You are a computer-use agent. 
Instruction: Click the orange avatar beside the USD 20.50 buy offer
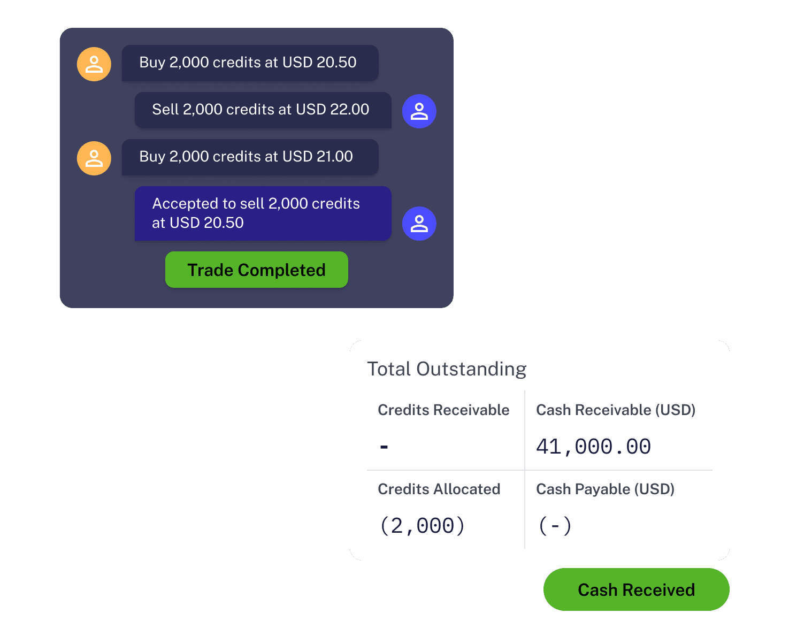coord(94,64)
